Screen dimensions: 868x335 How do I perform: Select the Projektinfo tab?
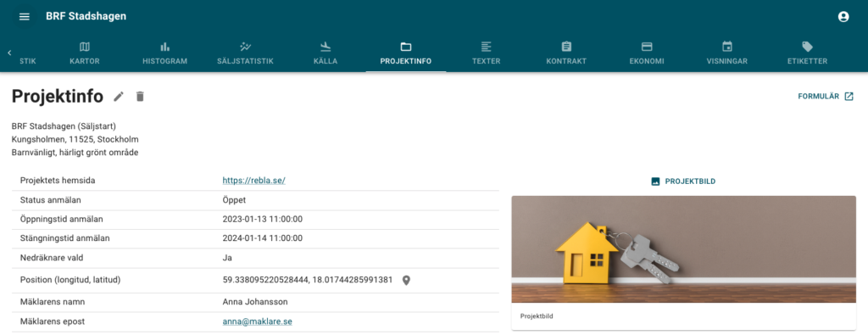(x=406, y=53)
